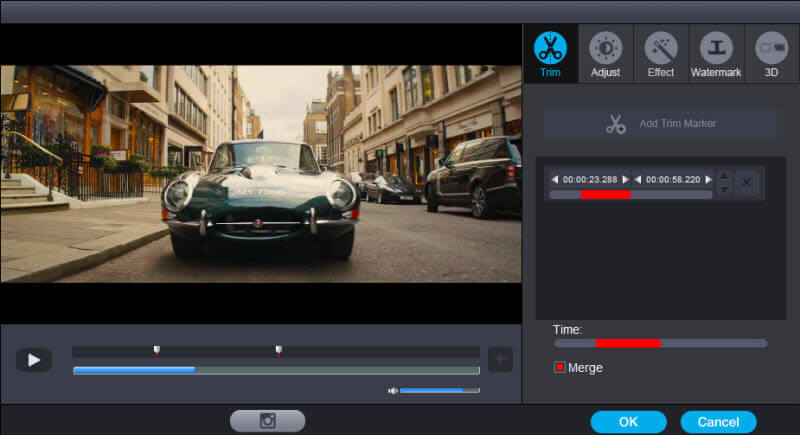
Task: Click the start time value 00:00:23.288
Action: 590,180
